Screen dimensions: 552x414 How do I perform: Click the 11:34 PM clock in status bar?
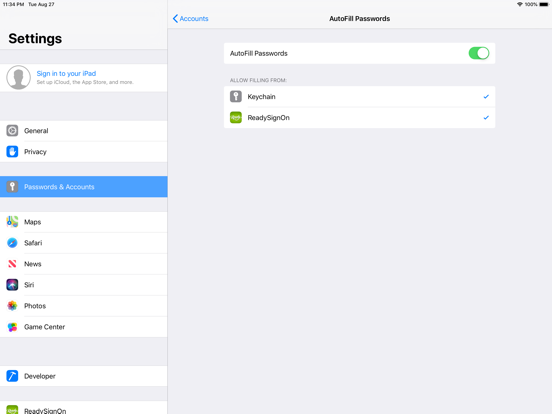tap(13, 4)
